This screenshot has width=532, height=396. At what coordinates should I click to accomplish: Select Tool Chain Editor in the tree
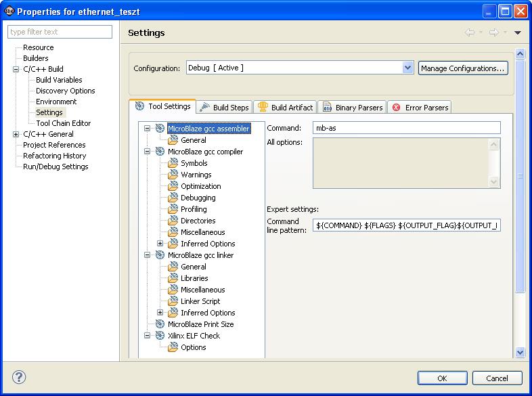[64, 123]
